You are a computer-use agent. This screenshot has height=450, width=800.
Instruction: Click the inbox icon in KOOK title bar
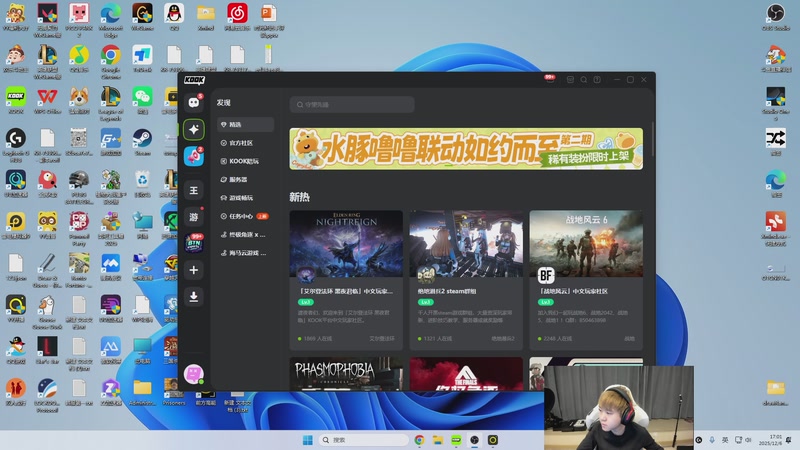point(570,80)
